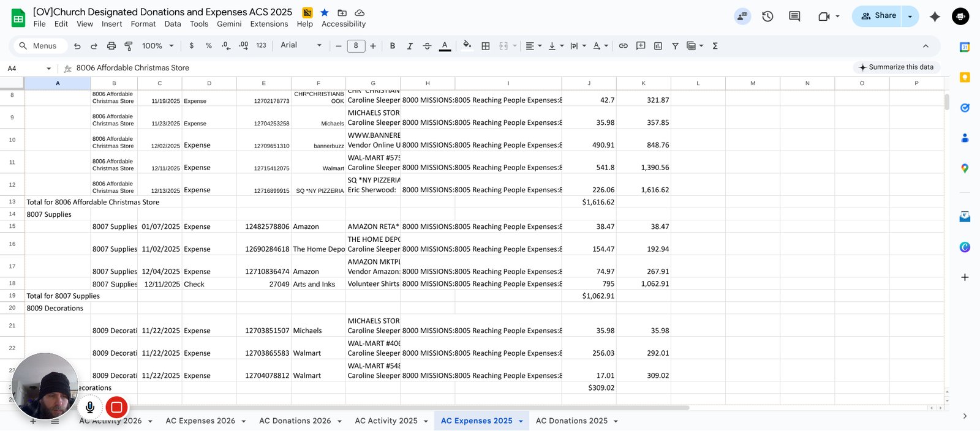Expand the horizontal align dropdown
980x431 pixels.
click(x=533, y=46)
